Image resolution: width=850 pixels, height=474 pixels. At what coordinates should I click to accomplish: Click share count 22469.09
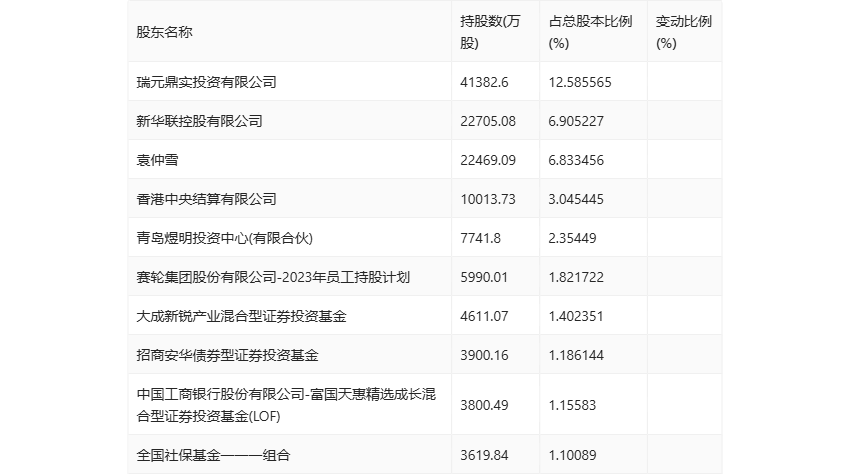click(x=488, y=160)
